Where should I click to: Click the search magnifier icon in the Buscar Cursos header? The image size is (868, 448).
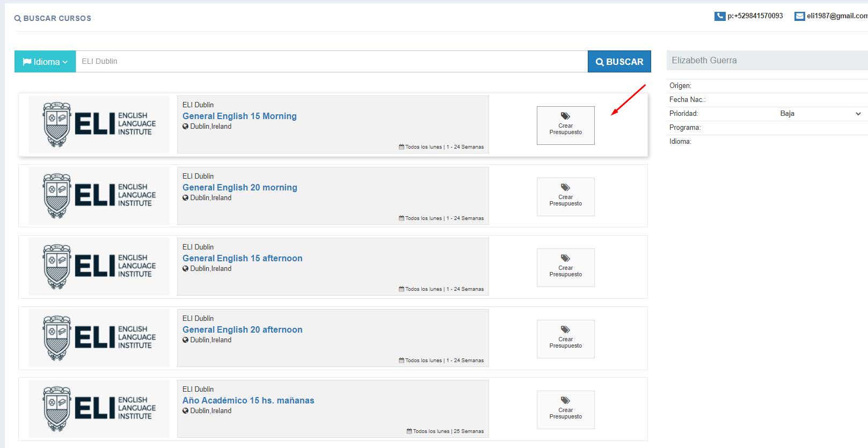[x=18, y=18]
